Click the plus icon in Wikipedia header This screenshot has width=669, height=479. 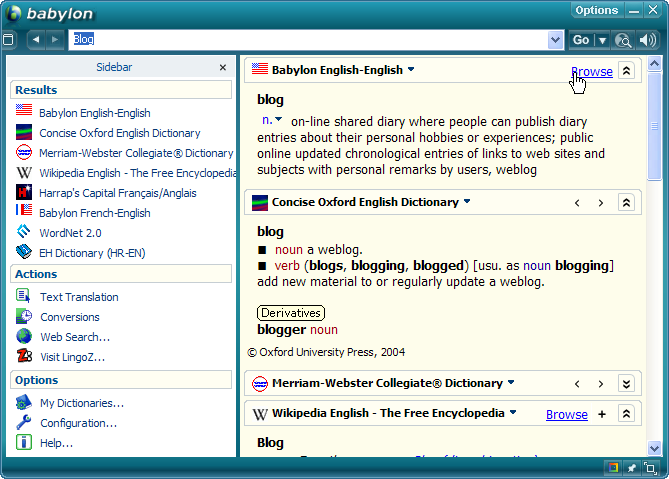(602, 414)
